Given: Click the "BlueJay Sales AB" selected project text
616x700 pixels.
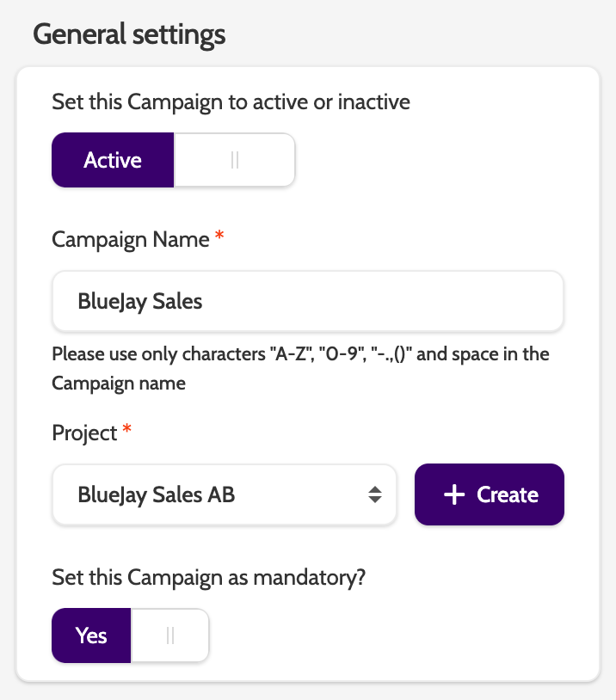Looking at the screenshot, I should click(x=156, y=494).
